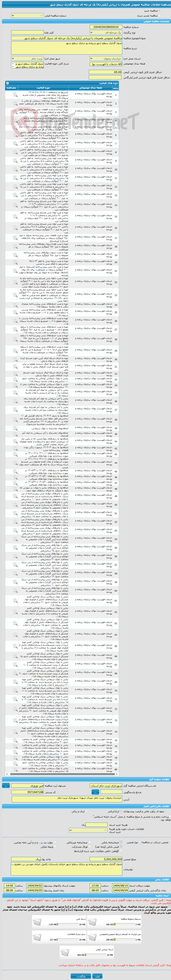Screen dimensions: 171x980
Task: View details magnifier in activity row 2
Action: [x=15, y=104]
